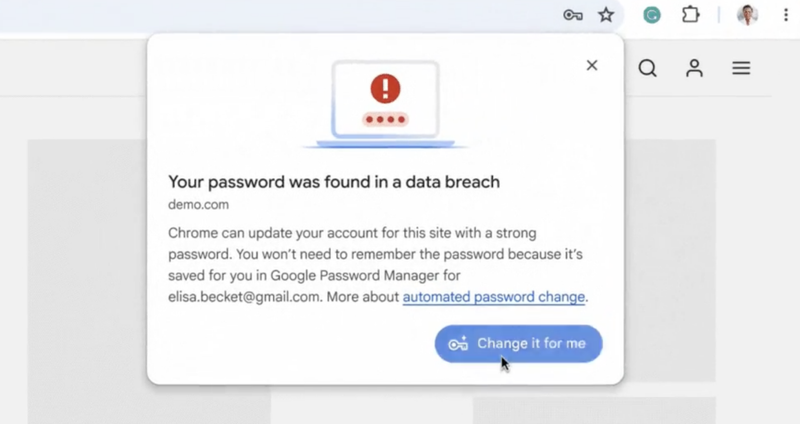Image resolution: width=800 pixels, height=424 pixels.
Task: Open the Chrome three-dot menu
Action: (x=783, y=15)
